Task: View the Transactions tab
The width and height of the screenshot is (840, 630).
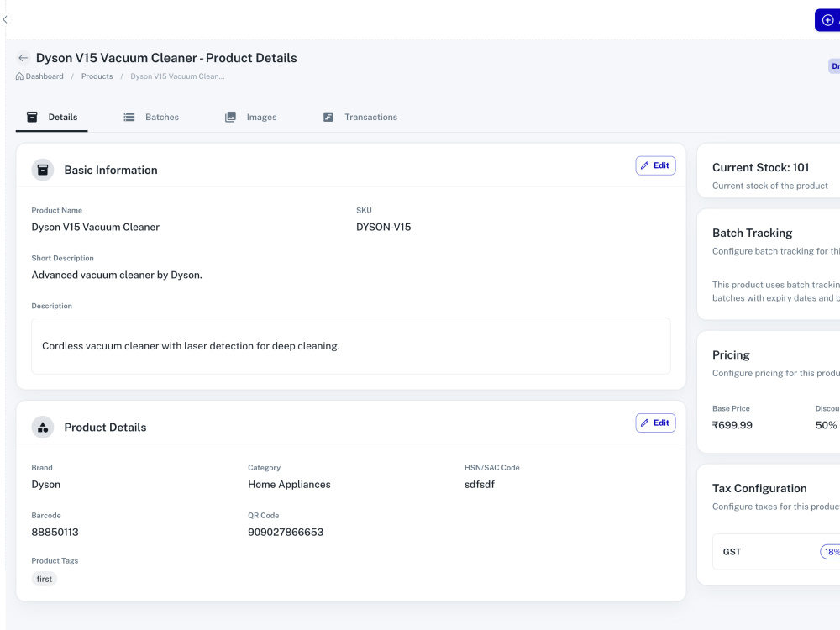Action: coord(360,117)
